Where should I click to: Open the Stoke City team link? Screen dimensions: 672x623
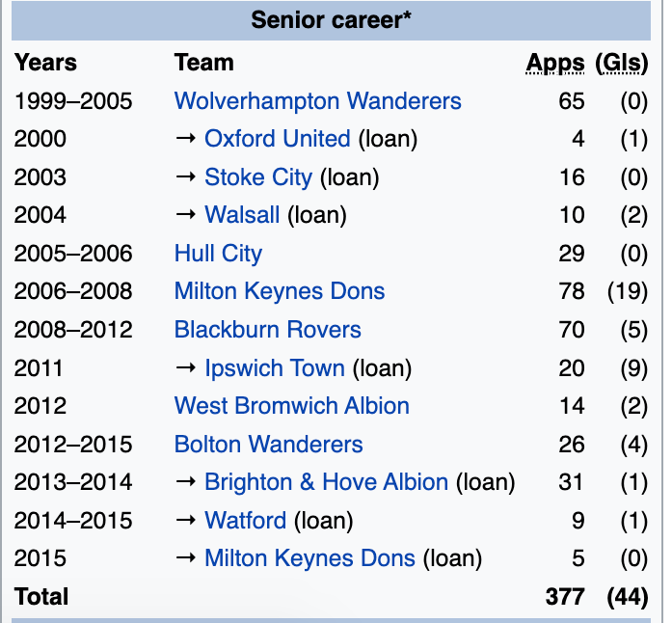pos(258,177)
